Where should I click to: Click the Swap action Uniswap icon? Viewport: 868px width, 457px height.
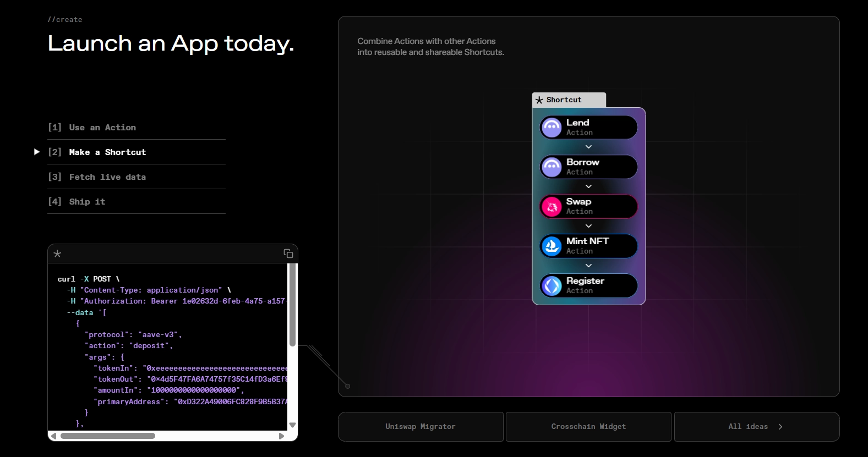pos(552,207)
